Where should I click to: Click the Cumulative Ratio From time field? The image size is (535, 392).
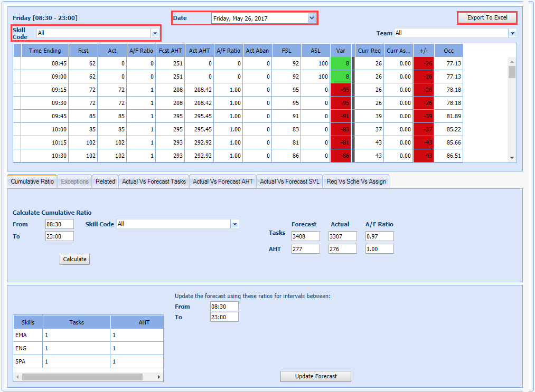tap(59, 224)
